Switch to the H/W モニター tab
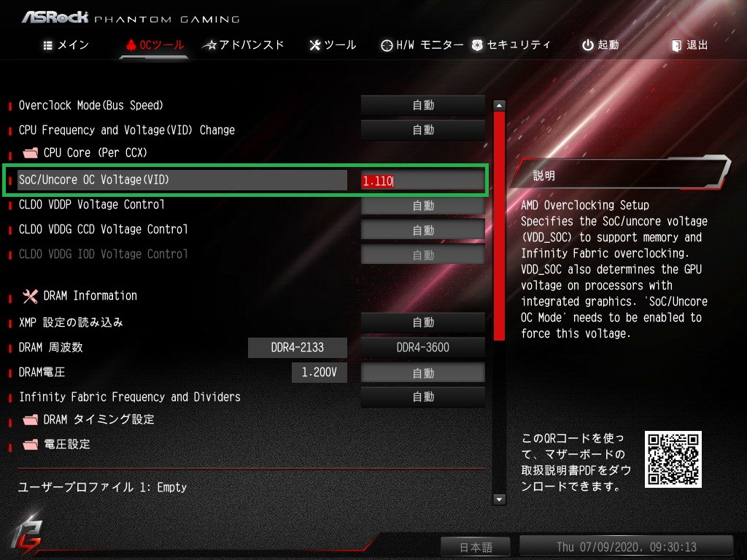 422,45
